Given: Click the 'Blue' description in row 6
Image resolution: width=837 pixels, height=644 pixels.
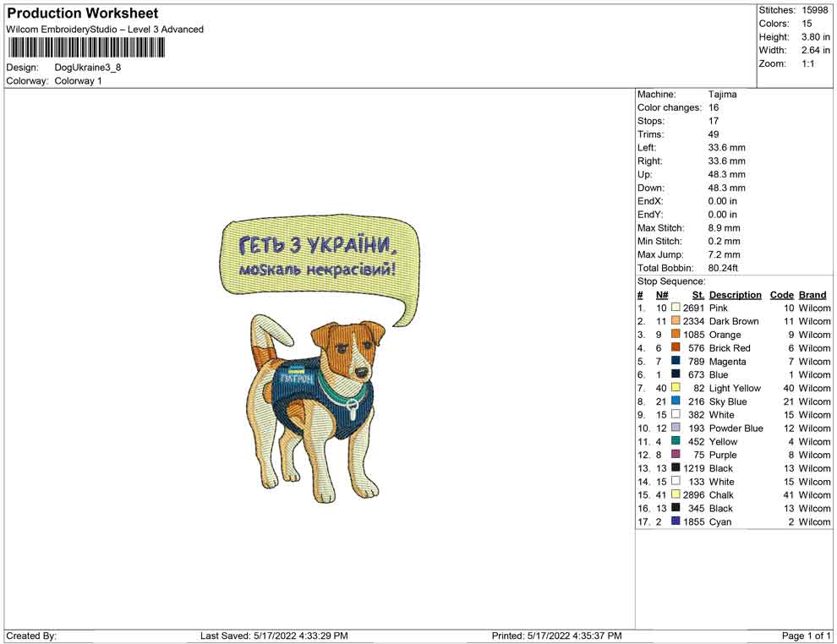Looking at the screenshot, I should pyautogui.click(x=719, y=374).
